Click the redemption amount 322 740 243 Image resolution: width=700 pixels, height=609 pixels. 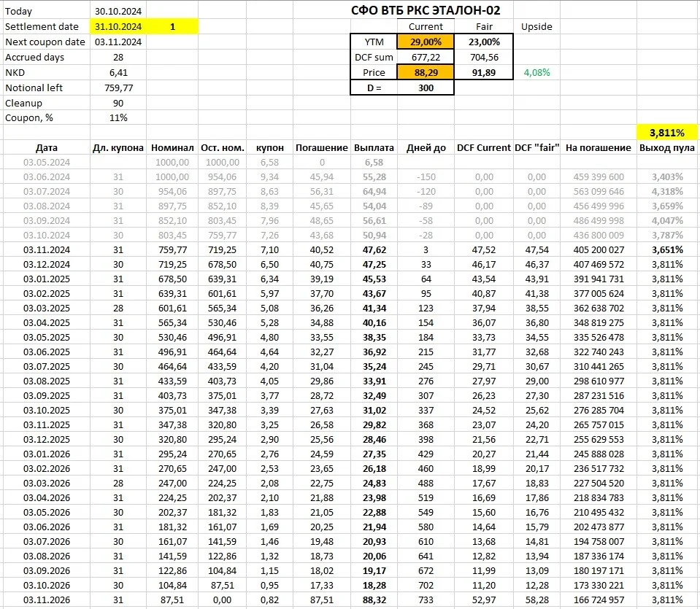click(x=599, y=352)
